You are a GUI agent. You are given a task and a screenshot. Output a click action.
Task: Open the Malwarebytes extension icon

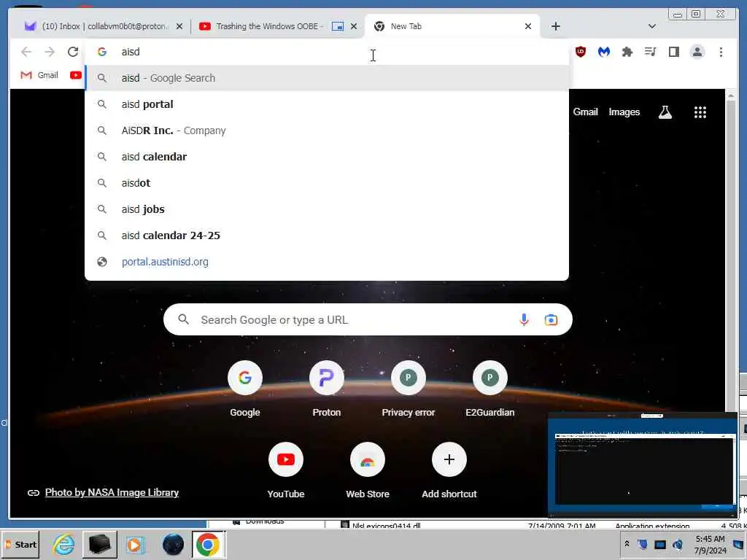click(603, 52)
